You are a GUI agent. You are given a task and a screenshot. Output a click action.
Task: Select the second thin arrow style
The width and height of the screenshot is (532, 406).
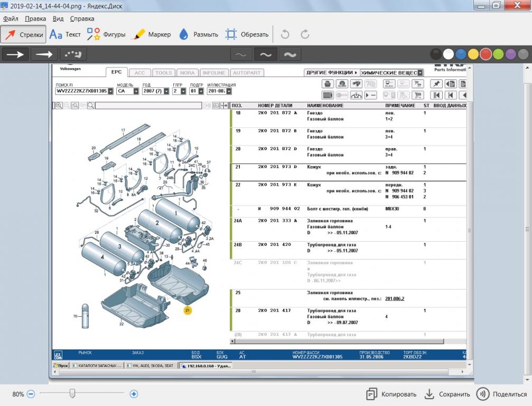click(44, 54)
